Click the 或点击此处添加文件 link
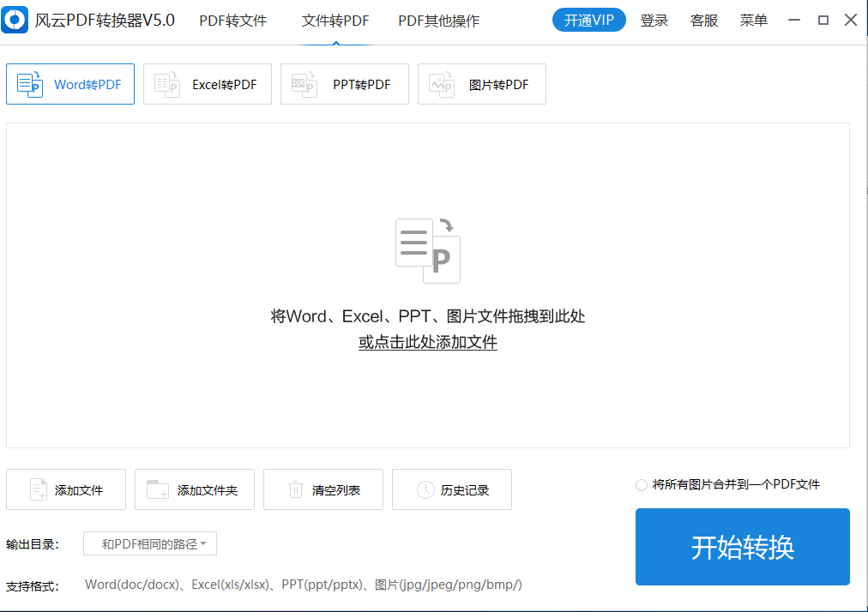The height and width of the screenshot is (612, 868). pyautogui.click(x=428, y=342)
